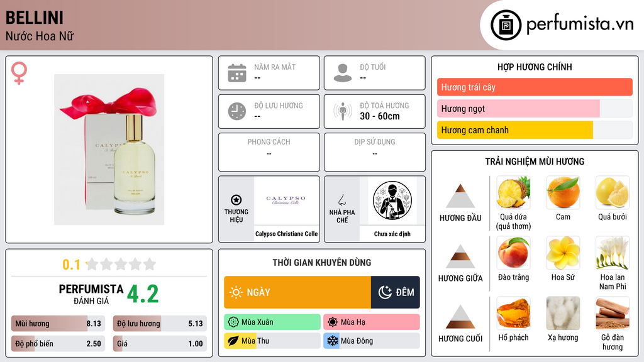Click the Hương ngọt accord bar
Viewport: 644px width, 362px height.
tap(535, 108)
